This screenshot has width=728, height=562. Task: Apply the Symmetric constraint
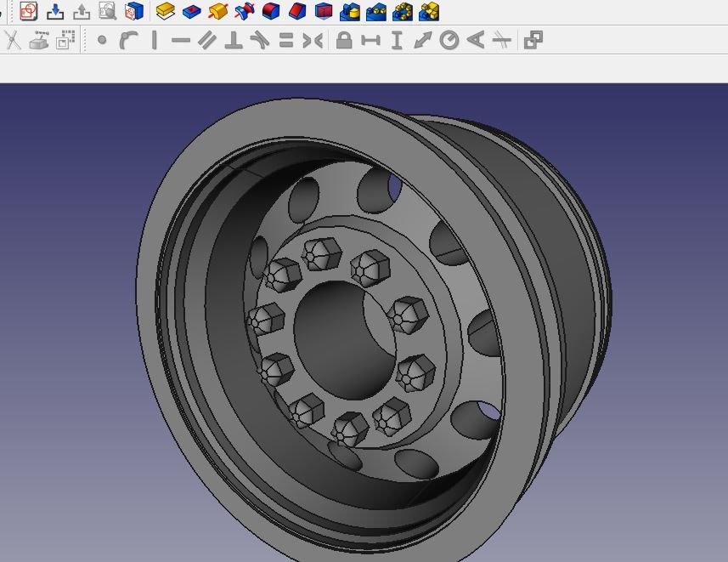(313, 41)
